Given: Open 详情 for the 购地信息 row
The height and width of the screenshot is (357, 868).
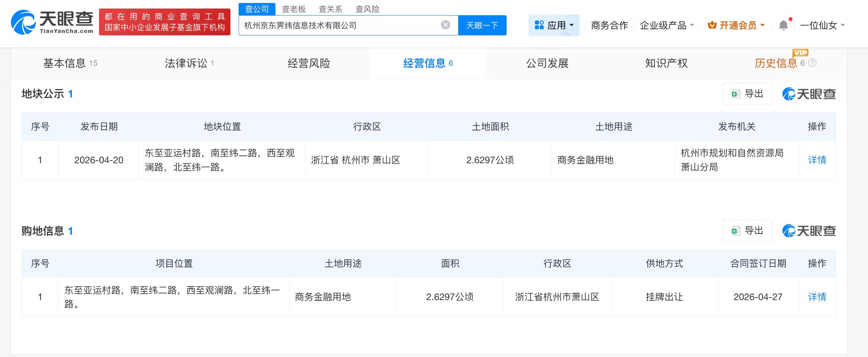Looking at the screenshot, I should pyautogui.click(x=817, y=297).
